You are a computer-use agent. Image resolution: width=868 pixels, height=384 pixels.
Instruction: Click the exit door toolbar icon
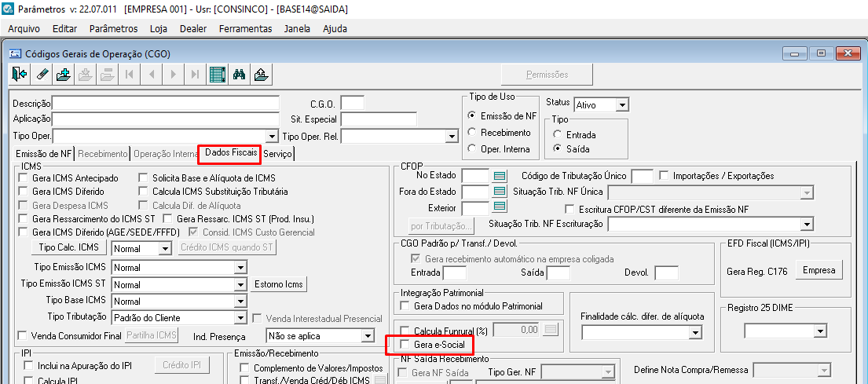[x=20, y=74]
